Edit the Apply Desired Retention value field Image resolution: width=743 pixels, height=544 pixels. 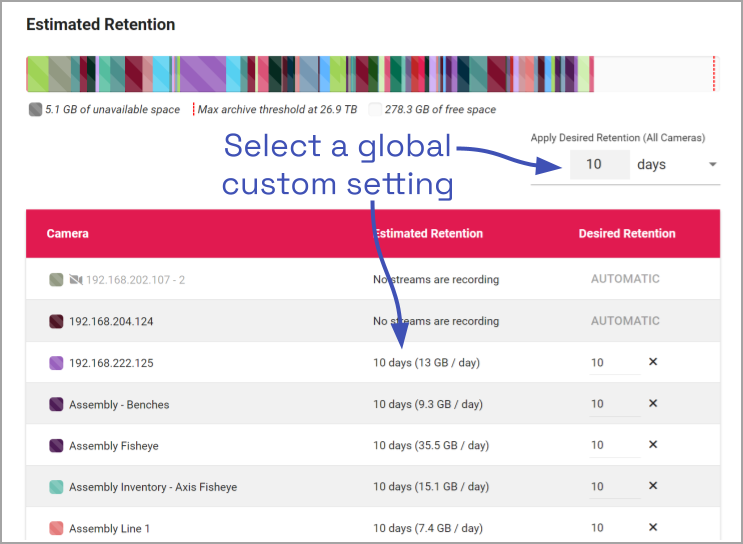(599, 165)
